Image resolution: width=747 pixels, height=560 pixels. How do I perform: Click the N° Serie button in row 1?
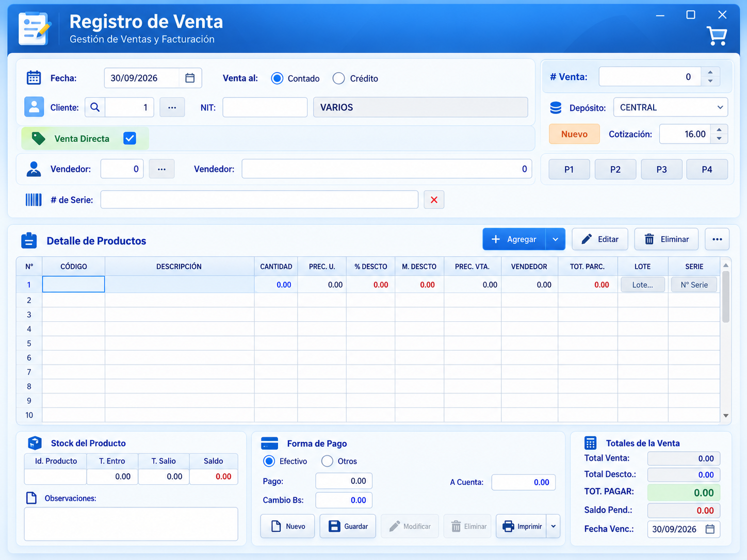click(x=694, y=285)
